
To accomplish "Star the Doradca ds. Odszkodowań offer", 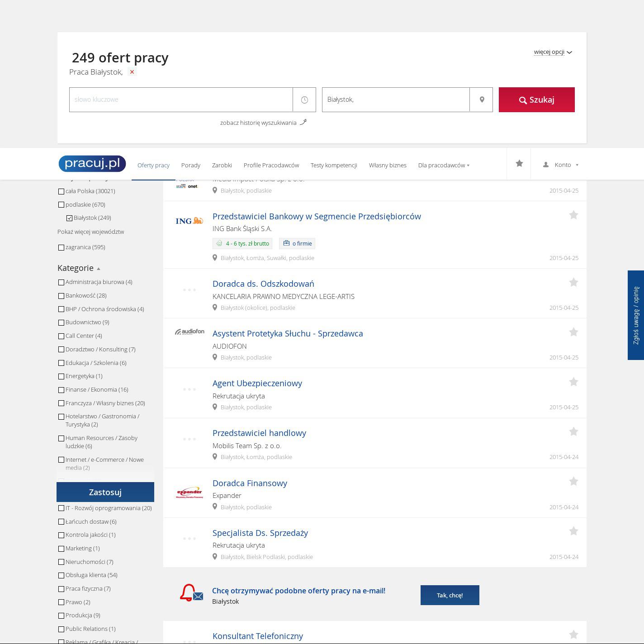I will [573, 282].
